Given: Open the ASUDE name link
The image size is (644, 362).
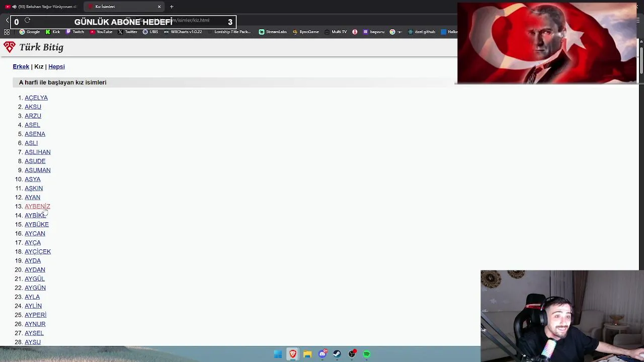Looking at the screenshot, I should (35, 161).
